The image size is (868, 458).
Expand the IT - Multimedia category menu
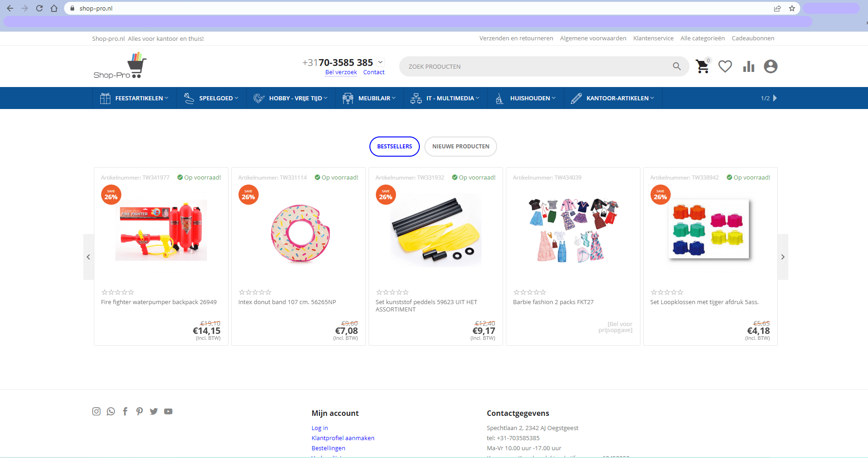pos(445,98)
